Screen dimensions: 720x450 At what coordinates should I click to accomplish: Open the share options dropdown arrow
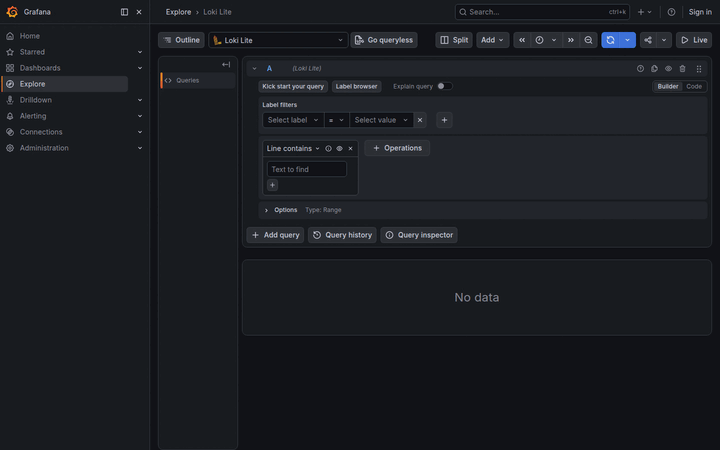[x=664, y=40]
